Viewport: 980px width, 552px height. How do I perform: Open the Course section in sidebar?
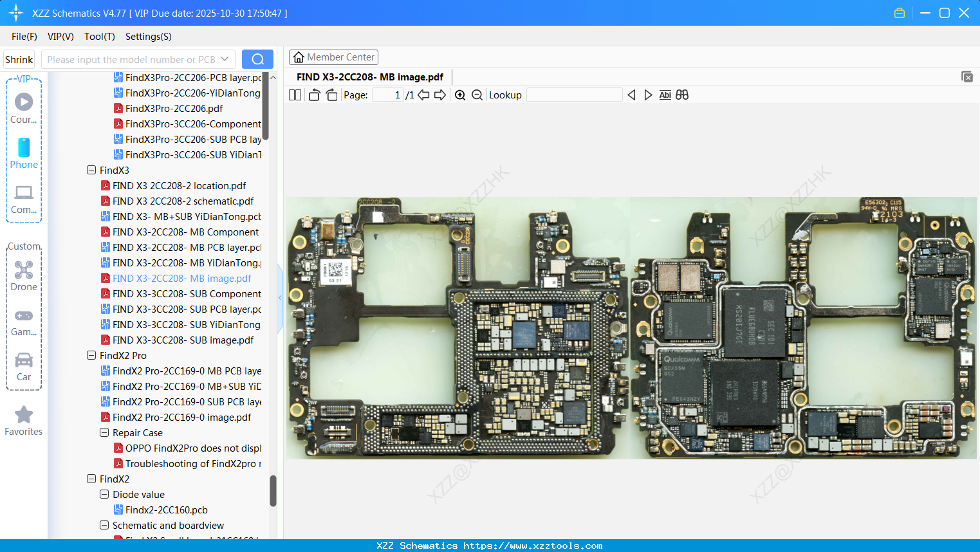[x=24, y=108]
